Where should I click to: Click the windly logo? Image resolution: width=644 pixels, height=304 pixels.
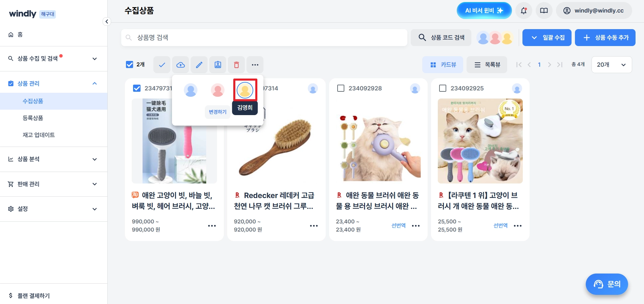[23, 14]
